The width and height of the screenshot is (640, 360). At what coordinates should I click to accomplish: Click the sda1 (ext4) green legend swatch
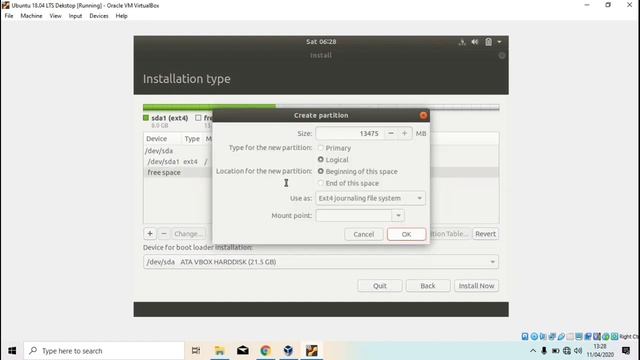point(146,118)
